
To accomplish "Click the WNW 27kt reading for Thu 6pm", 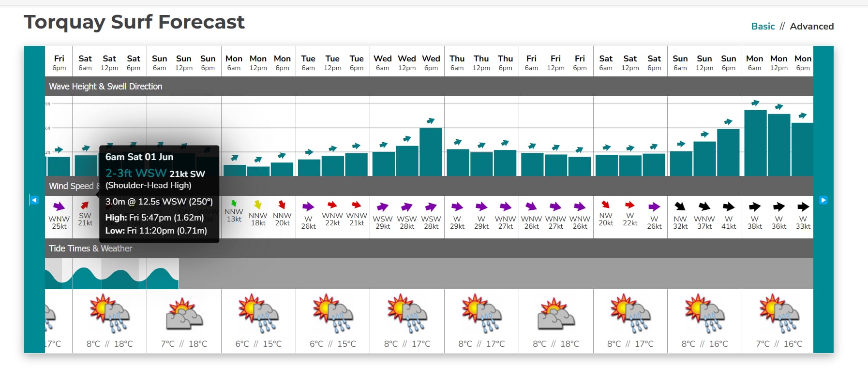I will click(505, 222).
